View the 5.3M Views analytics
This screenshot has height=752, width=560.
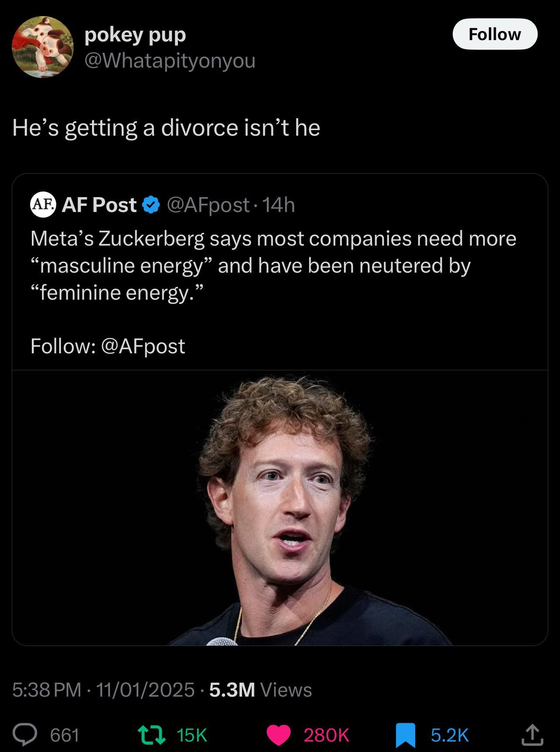tap(260, 690)
